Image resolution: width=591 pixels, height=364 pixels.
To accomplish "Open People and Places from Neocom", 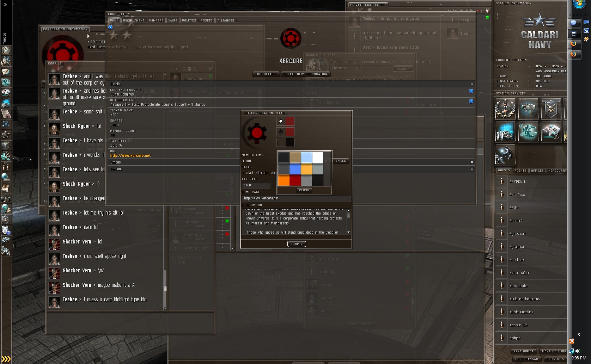I will coord(6,61).
